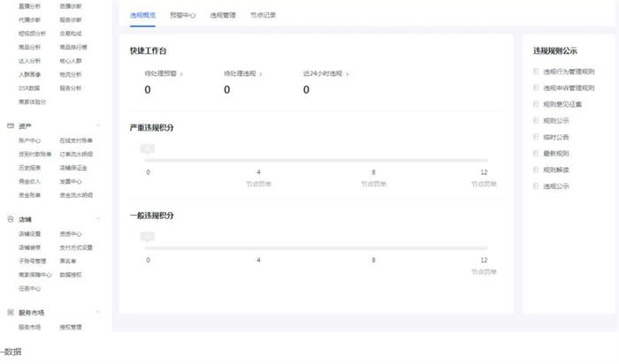The image size is (619, 364).
Task: Click the score bubble above 一般违规积分 bar
Action: [x=148, y=237]
